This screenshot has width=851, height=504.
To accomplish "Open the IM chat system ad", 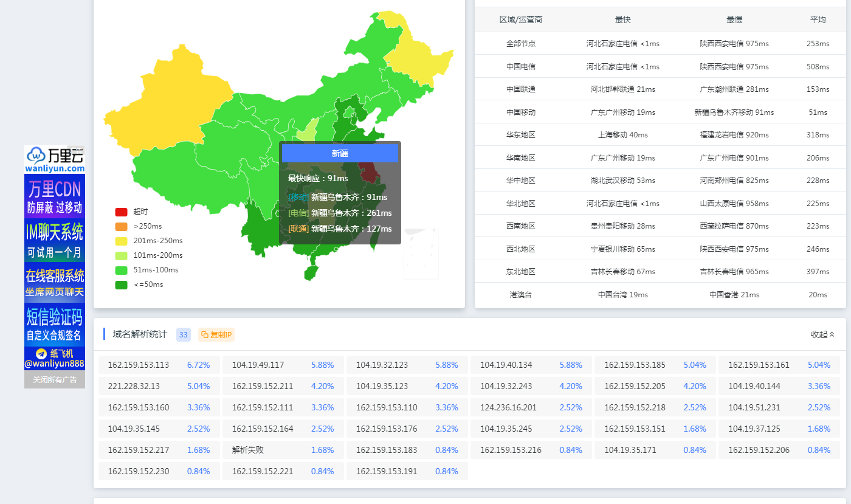I will [x=55, y=241].
